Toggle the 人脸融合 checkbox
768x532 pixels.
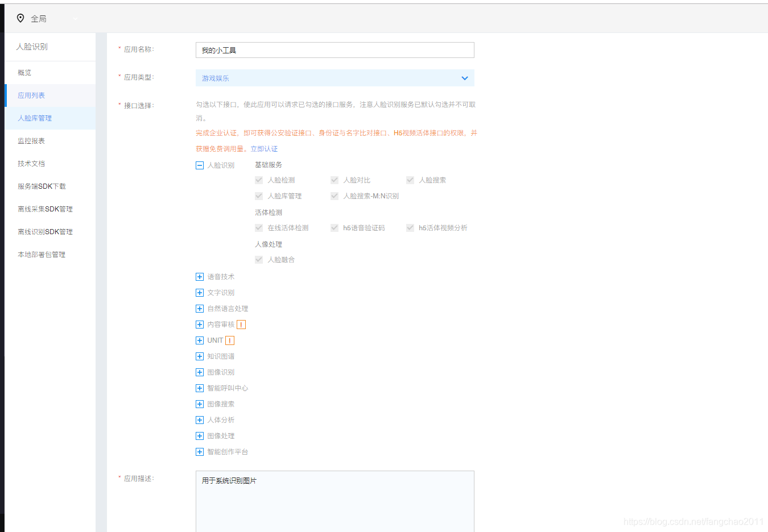259,259
